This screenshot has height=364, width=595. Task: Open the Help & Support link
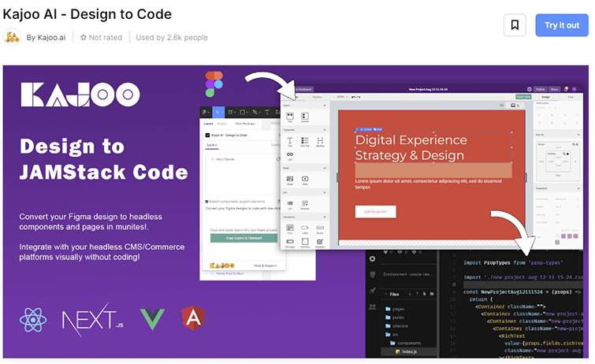point(266,266)
